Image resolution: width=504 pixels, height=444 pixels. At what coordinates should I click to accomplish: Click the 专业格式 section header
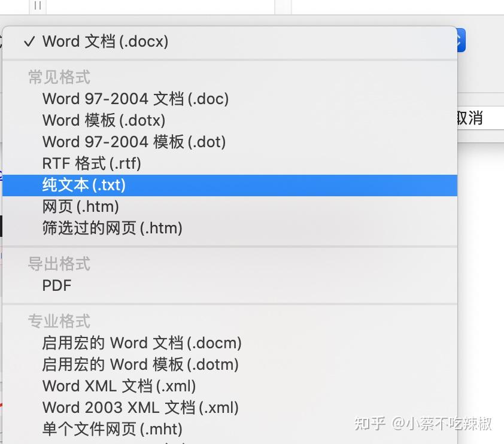pos(59,321)
